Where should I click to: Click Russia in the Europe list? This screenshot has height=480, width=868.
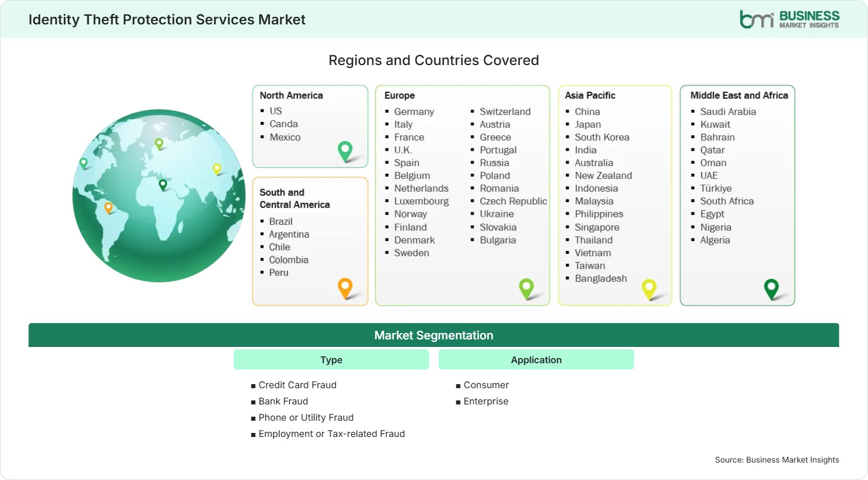[494, 163]
